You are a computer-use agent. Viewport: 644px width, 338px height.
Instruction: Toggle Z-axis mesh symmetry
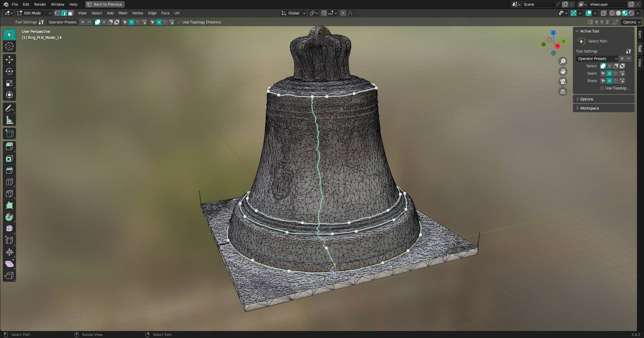(607, 22)
